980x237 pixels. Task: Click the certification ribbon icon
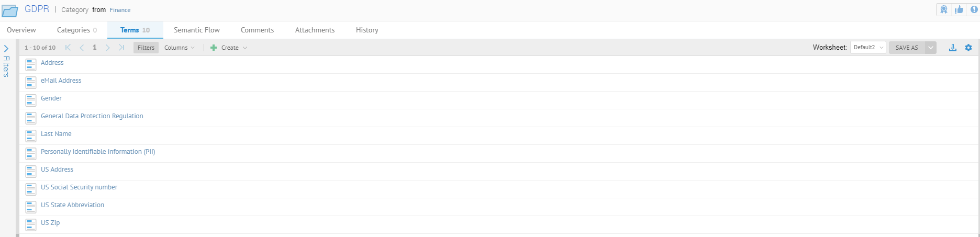944,9
